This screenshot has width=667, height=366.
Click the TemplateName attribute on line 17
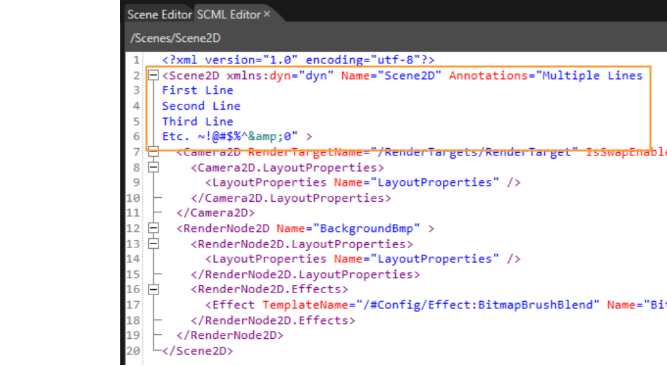(305, 305)
